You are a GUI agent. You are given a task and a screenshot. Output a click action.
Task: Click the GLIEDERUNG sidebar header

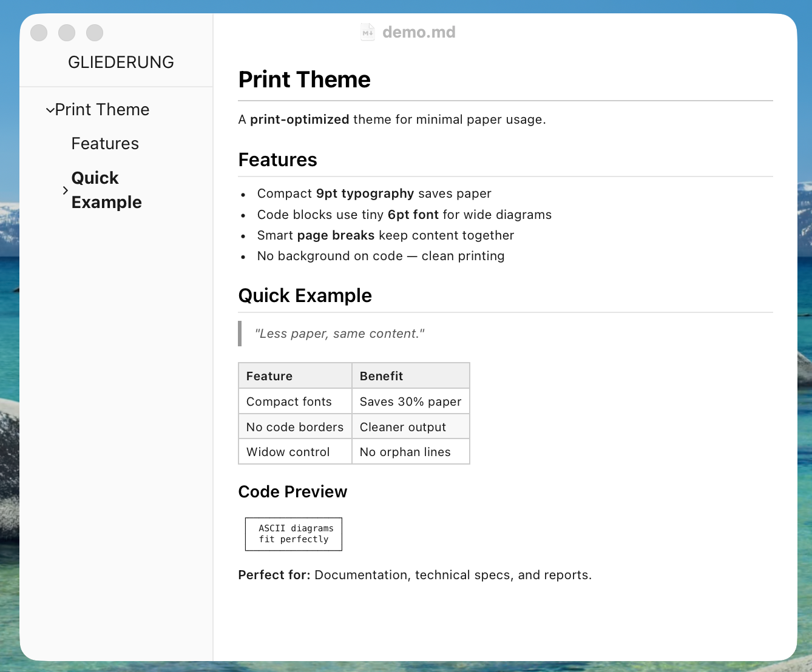coord(121,62)
